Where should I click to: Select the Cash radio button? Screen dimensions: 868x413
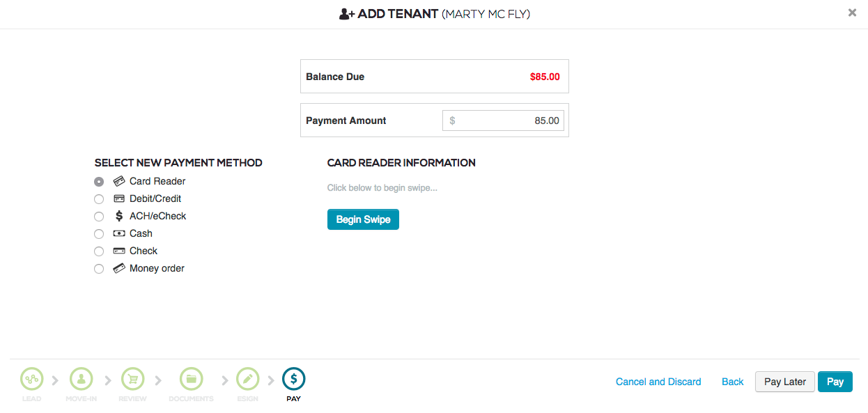(99, 233)
